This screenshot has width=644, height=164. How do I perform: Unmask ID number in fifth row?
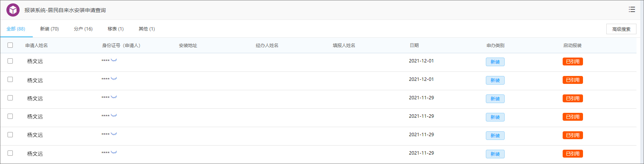point(114,134)
